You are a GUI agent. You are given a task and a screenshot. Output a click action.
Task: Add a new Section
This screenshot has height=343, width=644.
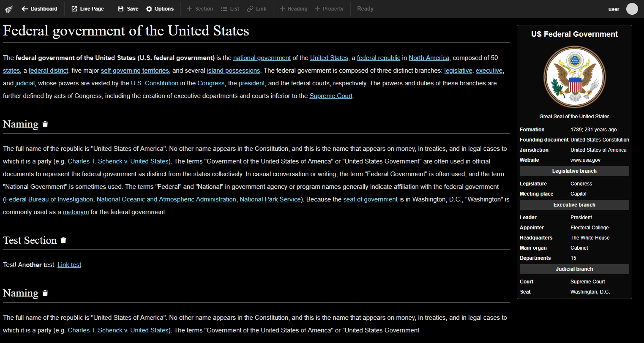point(200,9)
